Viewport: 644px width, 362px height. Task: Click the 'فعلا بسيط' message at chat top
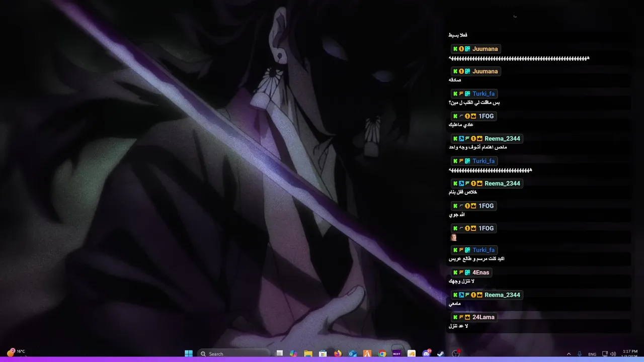point(458,35)
